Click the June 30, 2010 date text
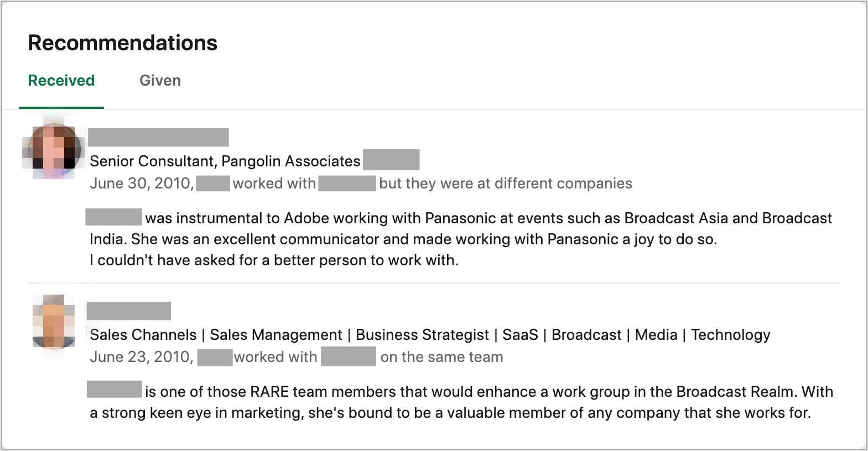The image size is (868, 451). (x=142, y=183)
